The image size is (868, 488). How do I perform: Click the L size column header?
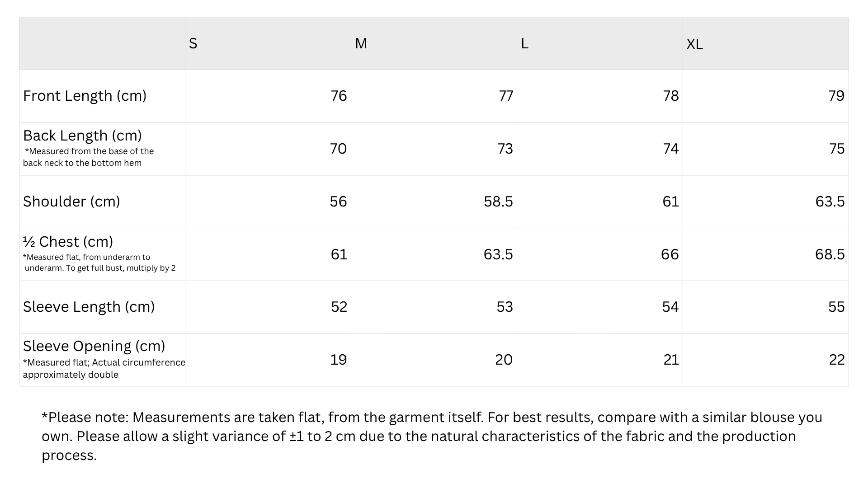(x=524, y=43)
